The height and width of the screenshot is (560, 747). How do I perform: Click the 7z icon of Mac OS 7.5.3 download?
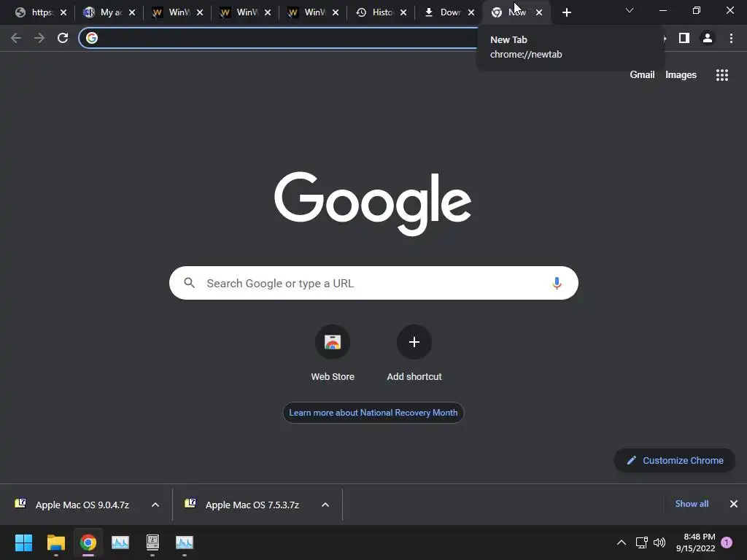click(190, 503)
